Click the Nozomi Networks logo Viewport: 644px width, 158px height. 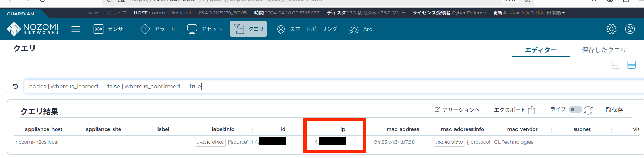33,29
